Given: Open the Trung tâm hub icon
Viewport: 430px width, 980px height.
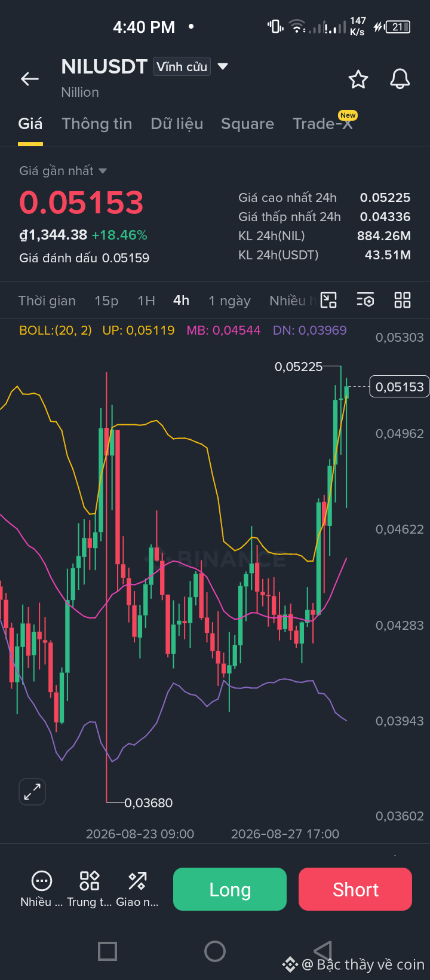Looking at the screenshot, I should tap(90, 881).
